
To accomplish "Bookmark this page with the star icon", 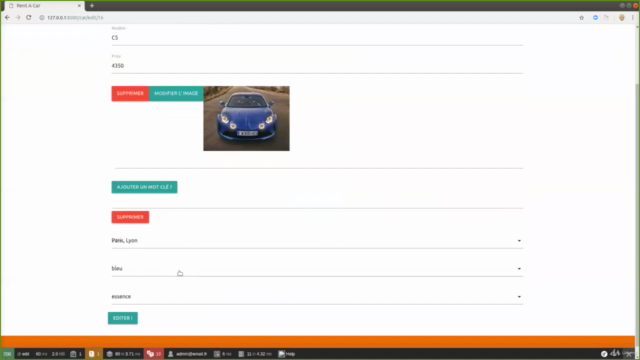I will pos(582,18).
